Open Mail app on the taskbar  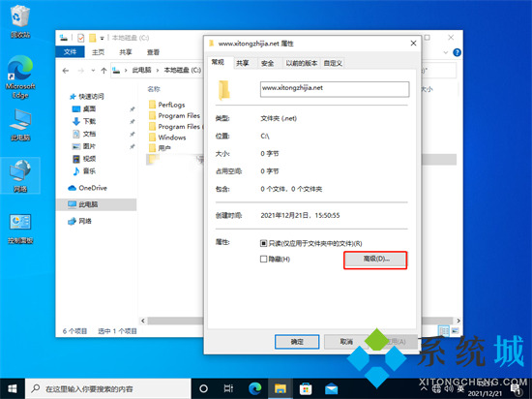[x=331, y=388]
